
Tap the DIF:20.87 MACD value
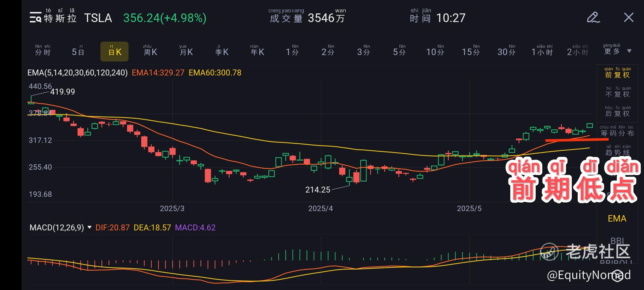112,228
